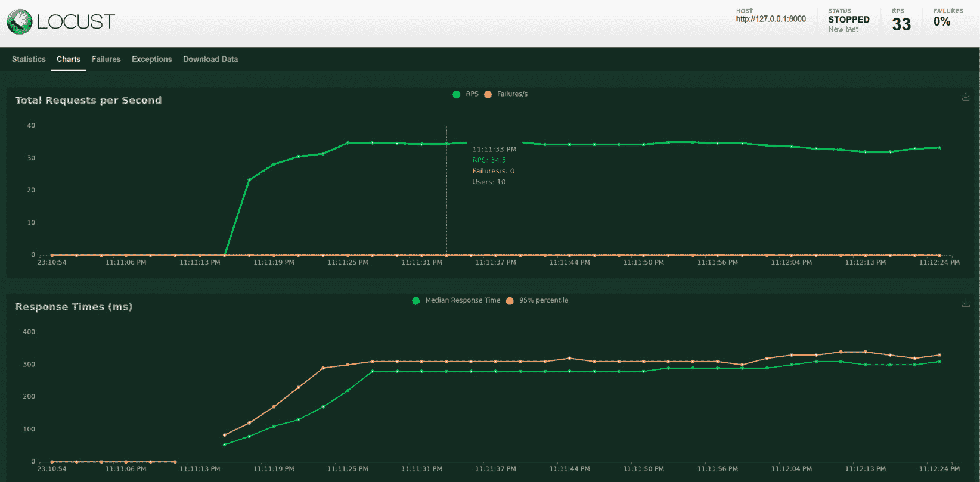Click the New test link

pyautogui.click(x=843, y=29)
